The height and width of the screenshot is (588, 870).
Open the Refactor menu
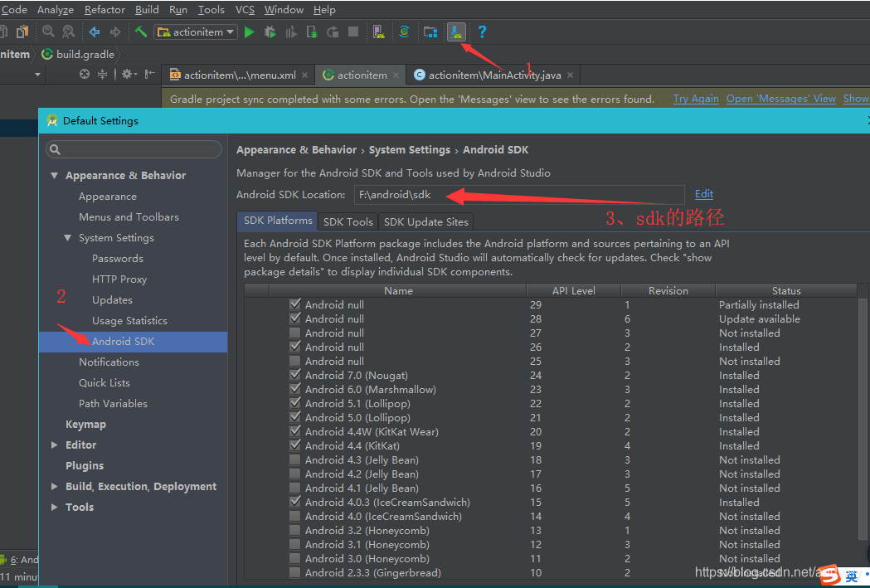(104, 10)
